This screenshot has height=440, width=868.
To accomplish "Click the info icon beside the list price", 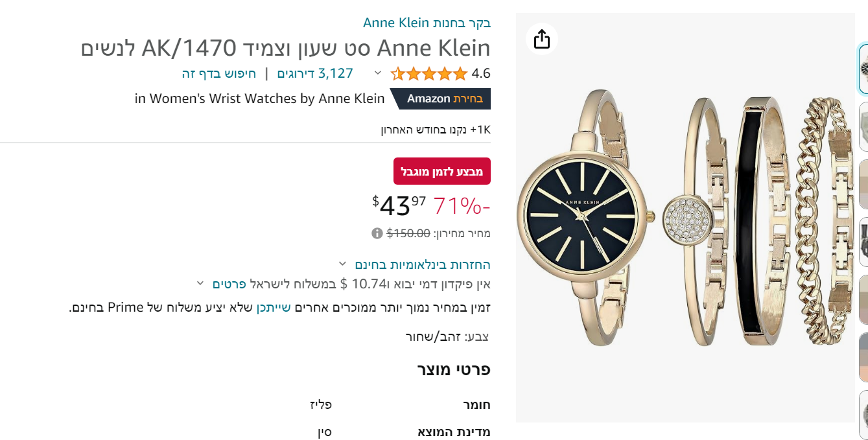I will click(377, 233).
